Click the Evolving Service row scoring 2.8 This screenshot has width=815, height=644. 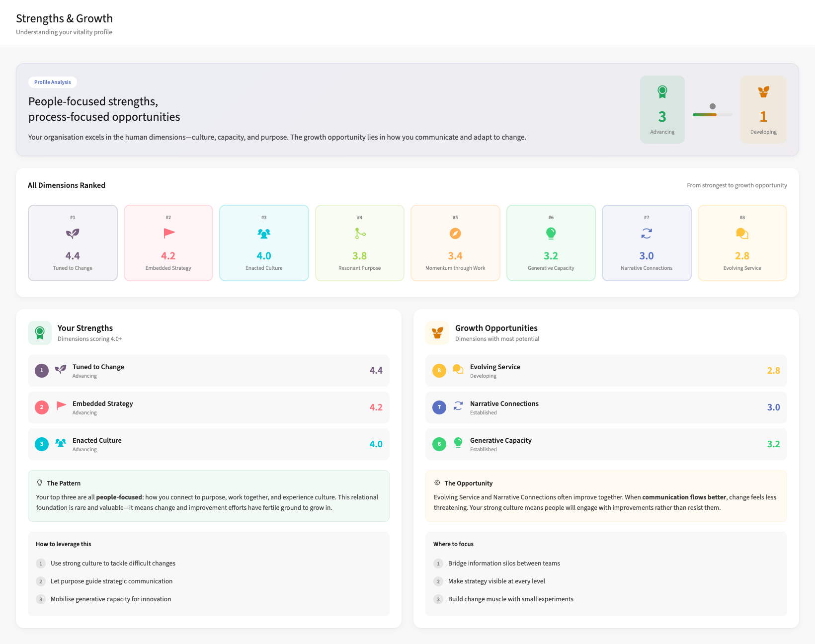[x=605, y=370]
